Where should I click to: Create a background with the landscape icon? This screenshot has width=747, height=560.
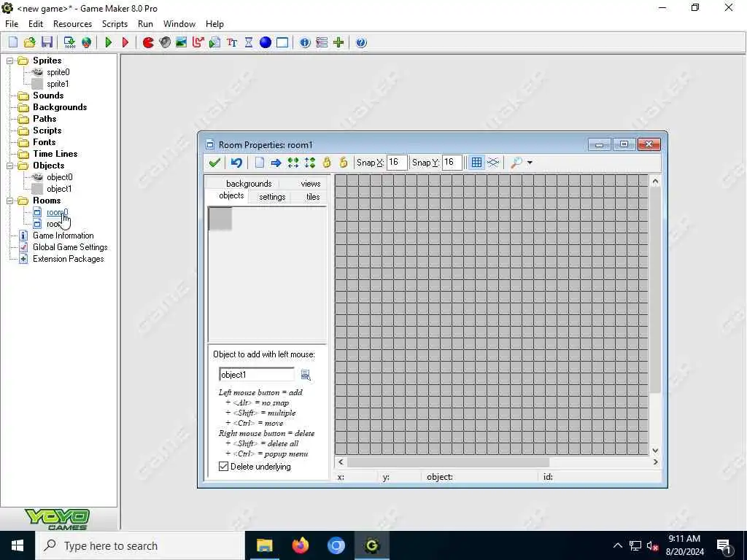tap(182, 42)
